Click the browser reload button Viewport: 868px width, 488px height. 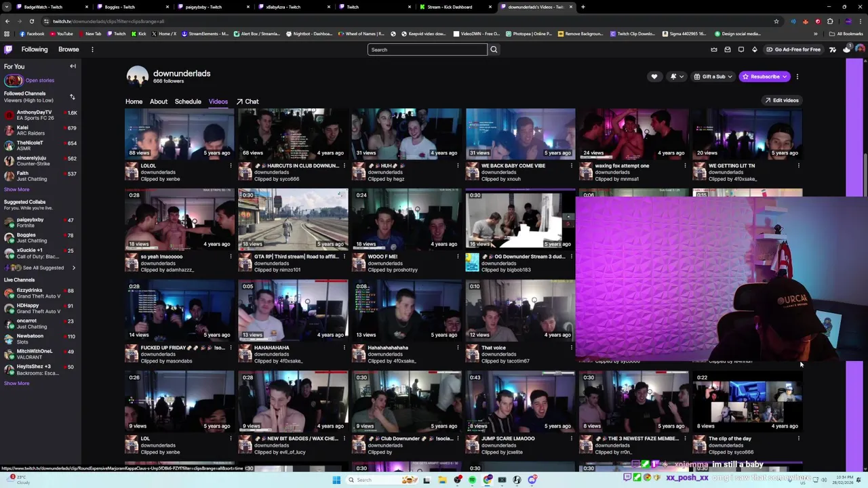pyautogui.click(x=31, y=21)
